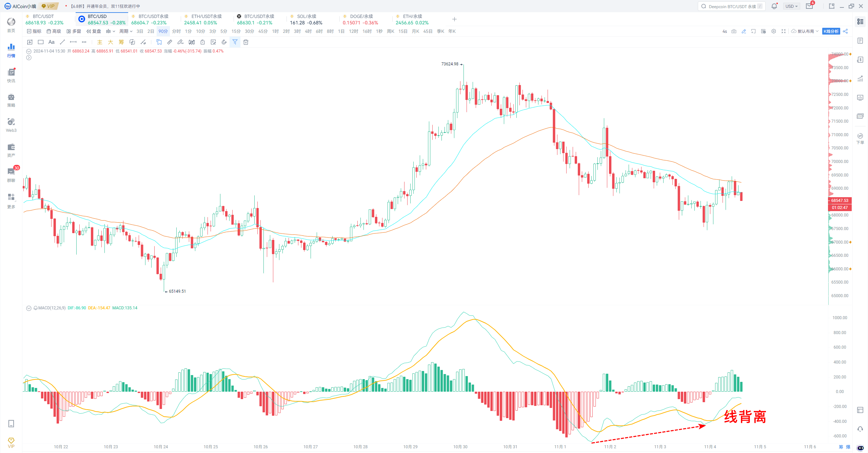Image resolution: width=868 pixels, height=453 pixels.
Task: Click the 复盘 replay button
Action: coord(94,31)
